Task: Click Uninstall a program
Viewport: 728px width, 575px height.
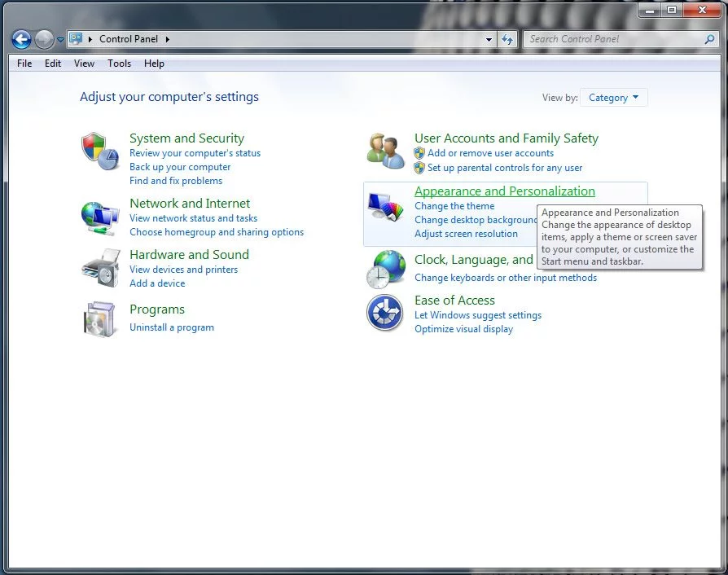Action: [x=172, y=327]
